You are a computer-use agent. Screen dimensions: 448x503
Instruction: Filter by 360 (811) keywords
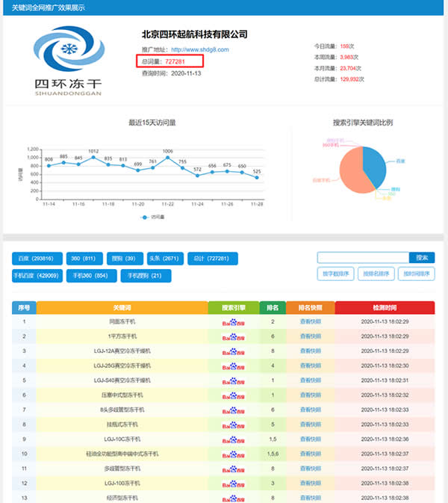pyautogui.click(x=84, y=259)
